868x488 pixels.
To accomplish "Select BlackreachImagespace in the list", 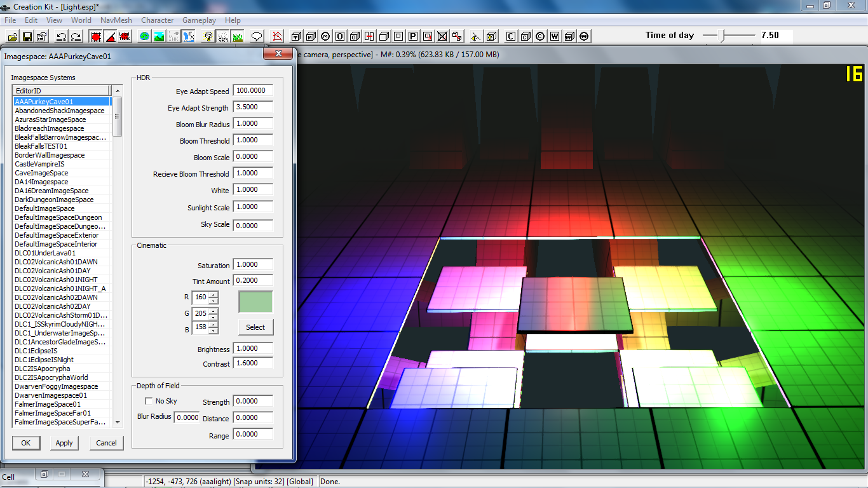I will point(50,128).
